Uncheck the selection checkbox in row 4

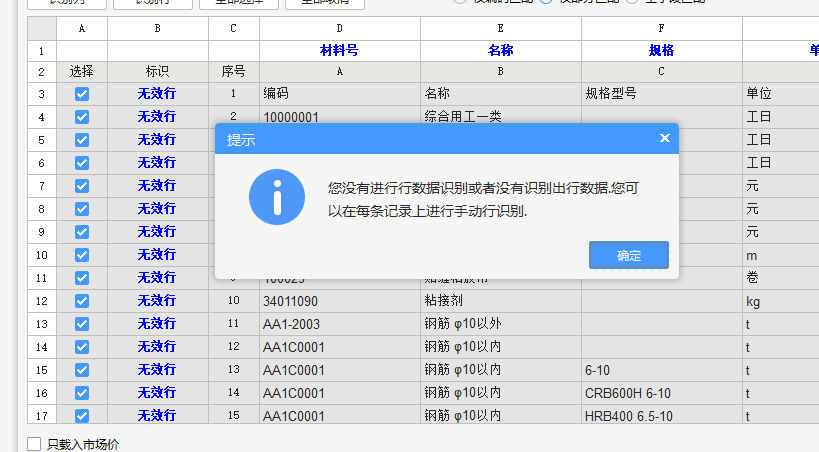pyautogui.click(x=82, y=117)
